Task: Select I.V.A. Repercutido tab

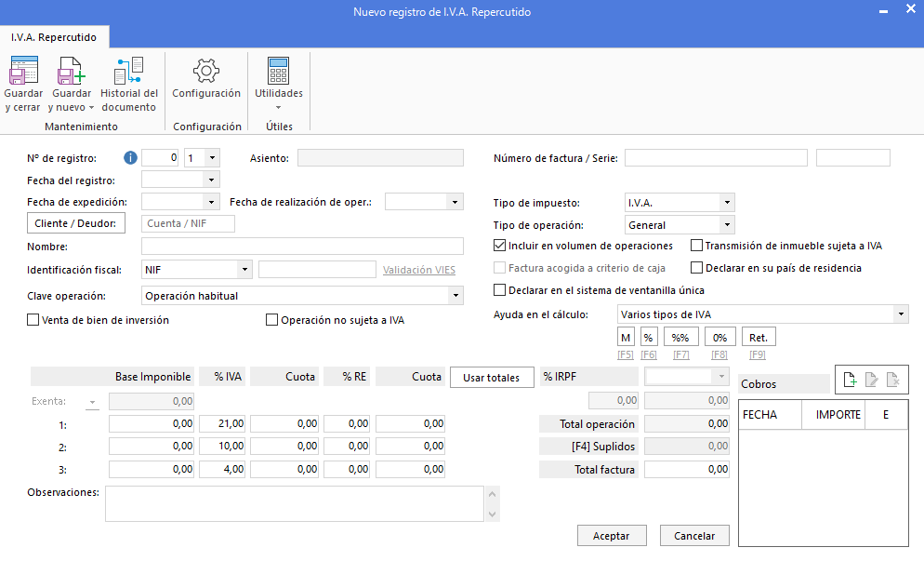Action: coord(54,37)
